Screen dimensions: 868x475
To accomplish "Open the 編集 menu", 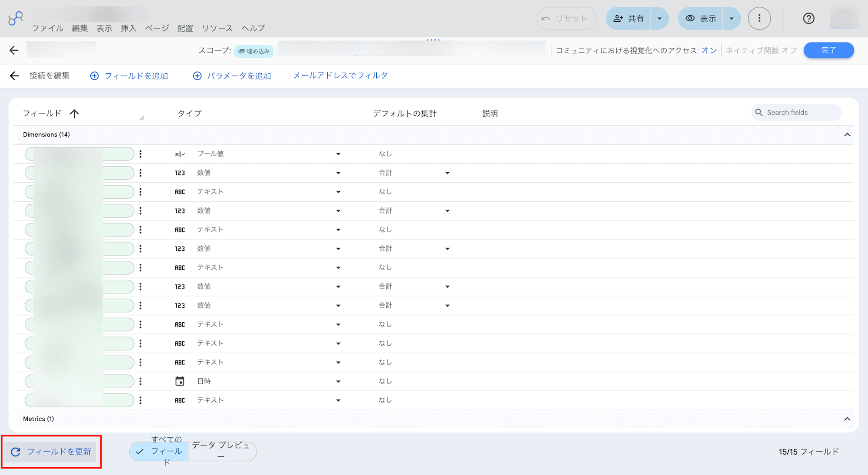I will pyautogui.click(x=80, y=28).
